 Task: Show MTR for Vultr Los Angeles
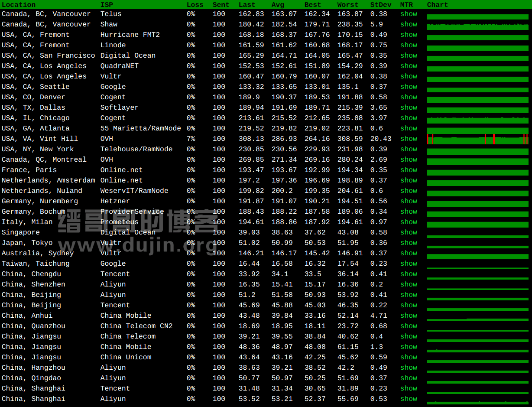[409, 76]
